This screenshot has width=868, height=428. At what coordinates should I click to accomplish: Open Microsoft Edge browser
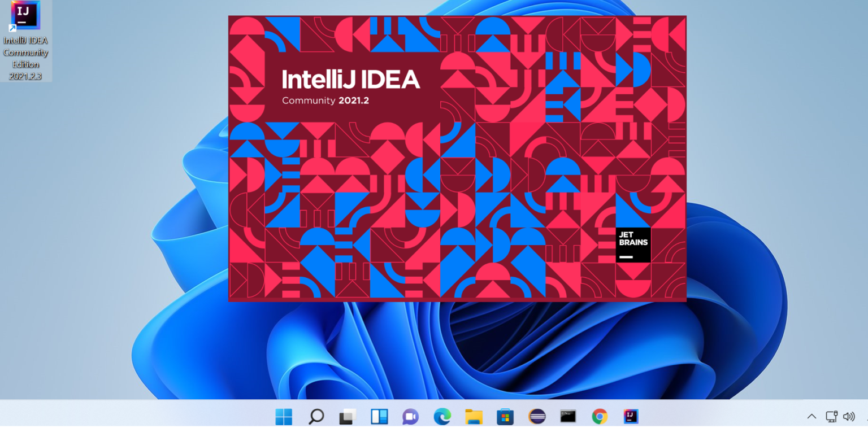(442, 417)
